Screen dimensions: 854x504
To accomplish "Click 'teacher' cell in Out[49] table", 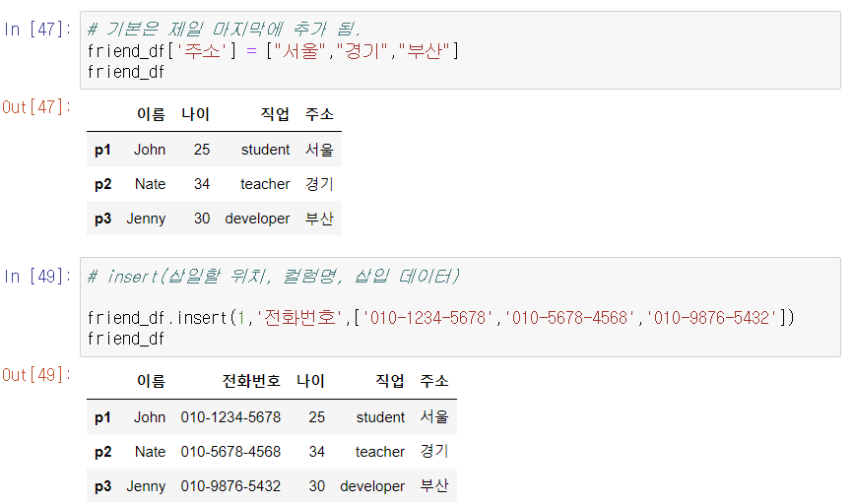I will coord(380,451).
